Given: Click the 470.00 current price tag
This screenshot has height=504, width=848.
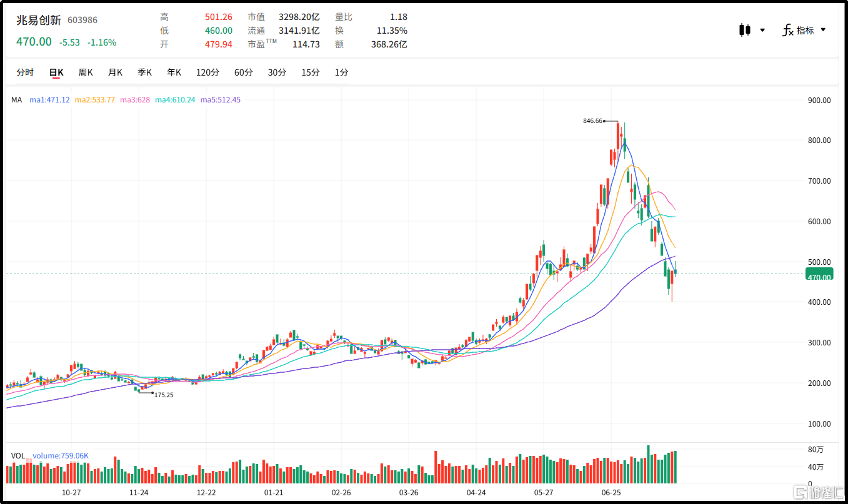Looking at the screenshot, I should click(x=819, y=277).
